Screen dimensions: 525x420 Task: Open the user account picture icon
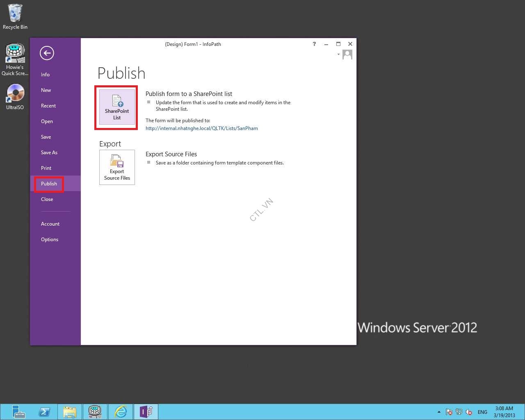(347, 55)
